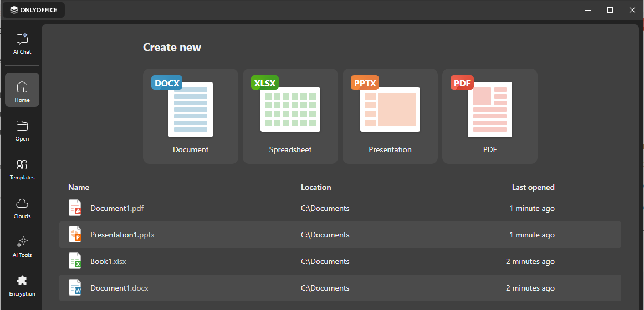Create a new PPTX Presentation

[390, 116]
